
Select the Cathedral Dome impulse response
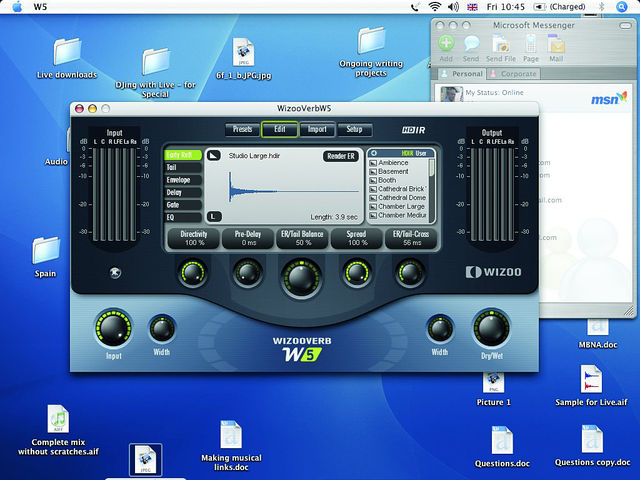[398, 198]
